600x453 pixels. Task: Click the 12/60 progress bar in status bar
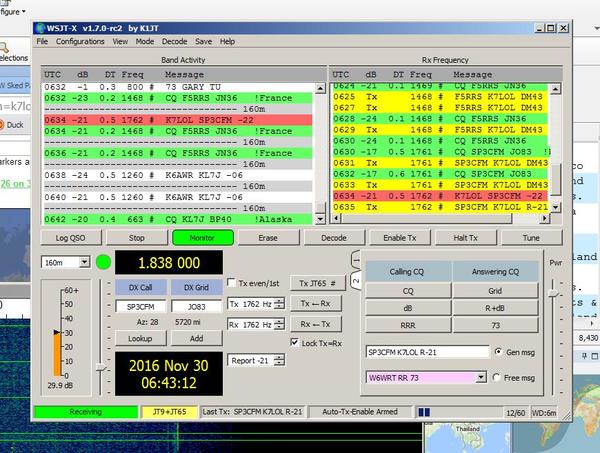click(x=459, y=412)
